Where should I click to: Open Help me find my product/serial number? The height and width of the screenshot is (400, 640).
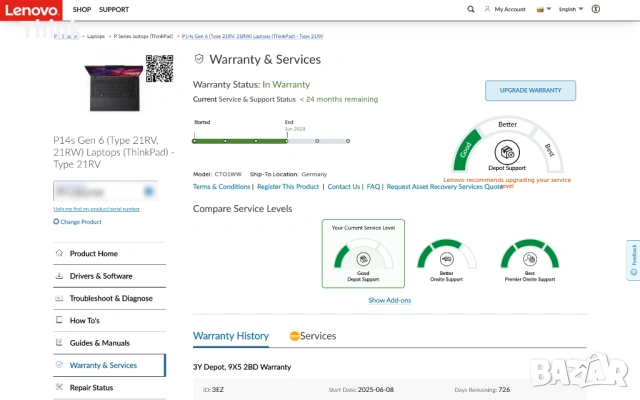point(97,209)
